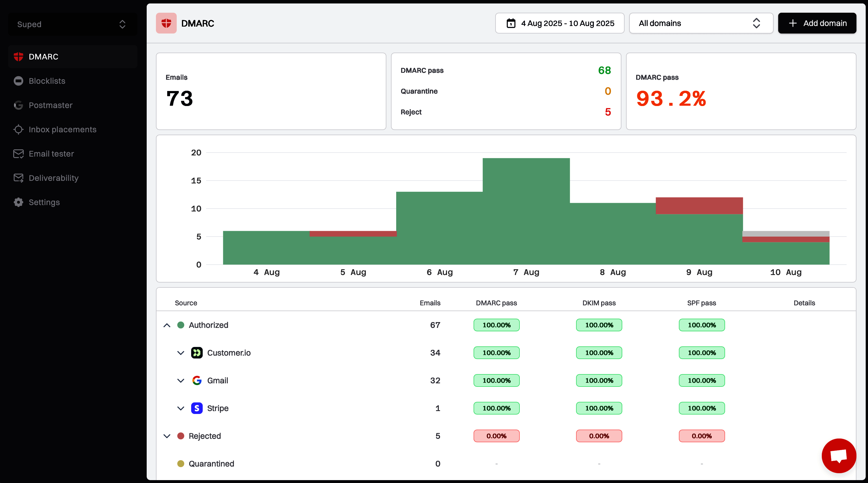Open Blocklists from the sidebar
The height and width of the screenshot is (483, 868).
(47, 81)
